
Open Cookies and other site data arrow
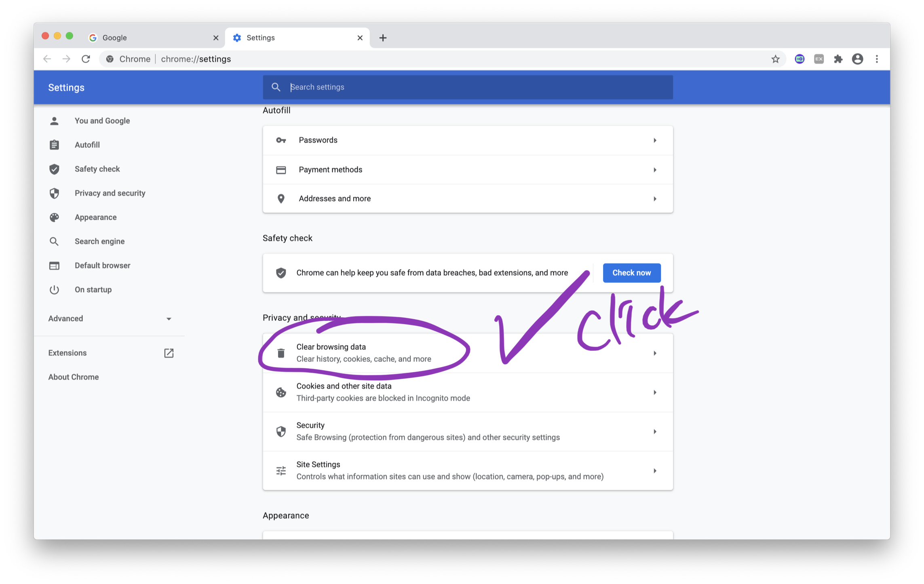[x=654, y=392]
